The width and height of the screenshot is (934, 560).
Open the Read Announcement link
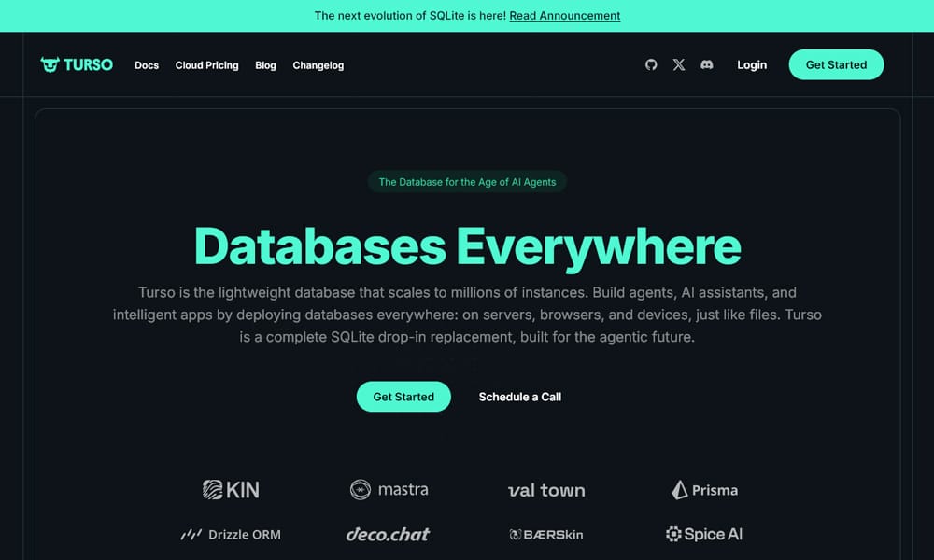[x=564, y=15]
